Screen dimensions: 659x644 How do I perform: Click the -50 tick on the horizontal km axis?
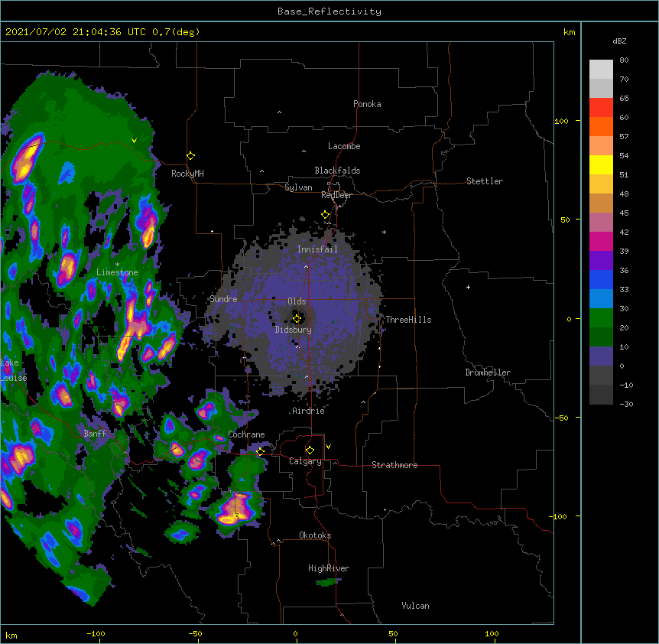click(195, 633)
